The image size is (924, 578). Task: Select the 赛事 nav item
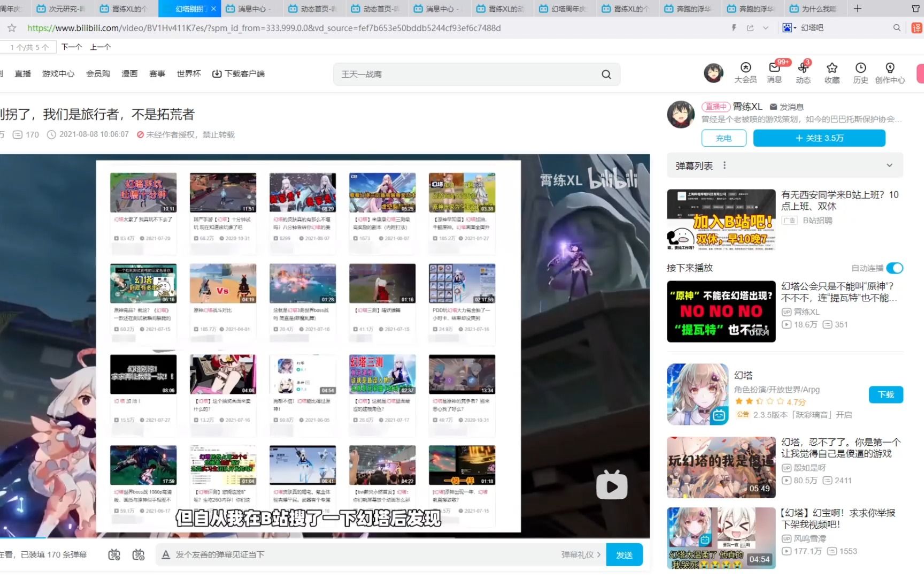point(157,74)
